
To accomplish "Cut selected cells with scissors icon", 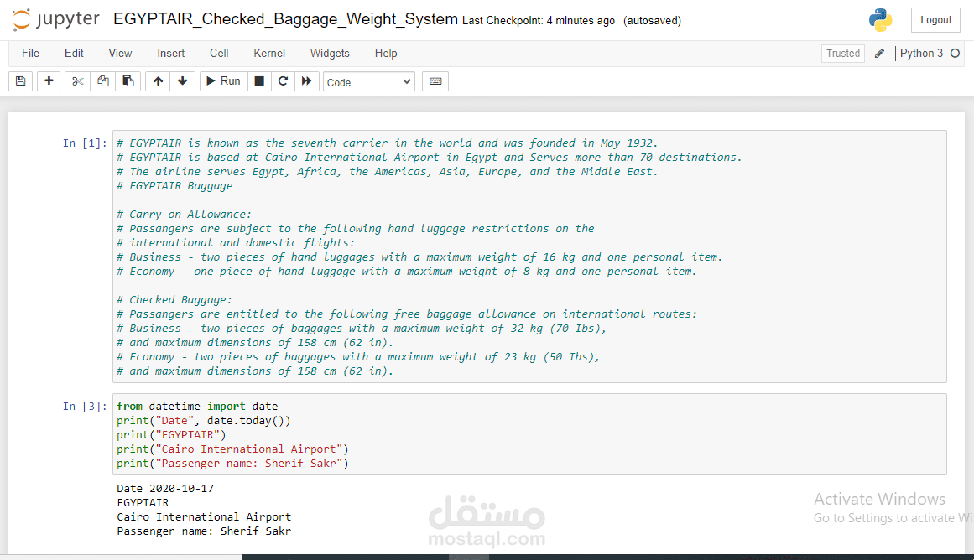I will tap(78, 81).
